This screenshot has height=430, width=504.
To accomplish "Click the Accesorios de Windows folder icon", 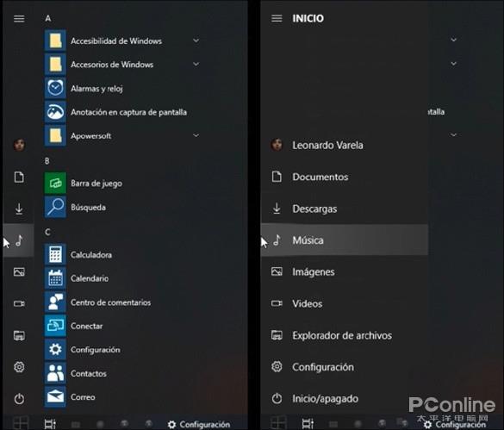I will pos(55,65).
